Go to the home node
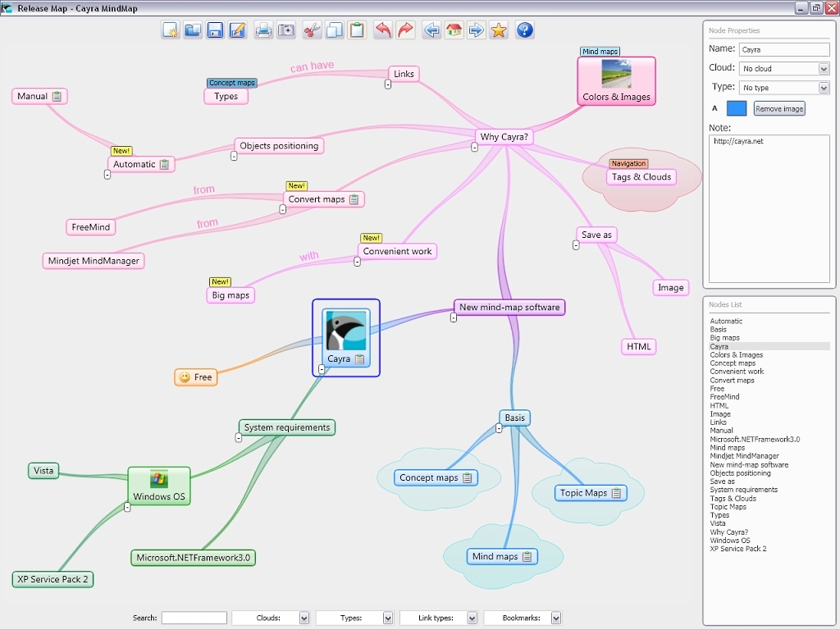Screen dimensions: 840x630 coord(454,30)
